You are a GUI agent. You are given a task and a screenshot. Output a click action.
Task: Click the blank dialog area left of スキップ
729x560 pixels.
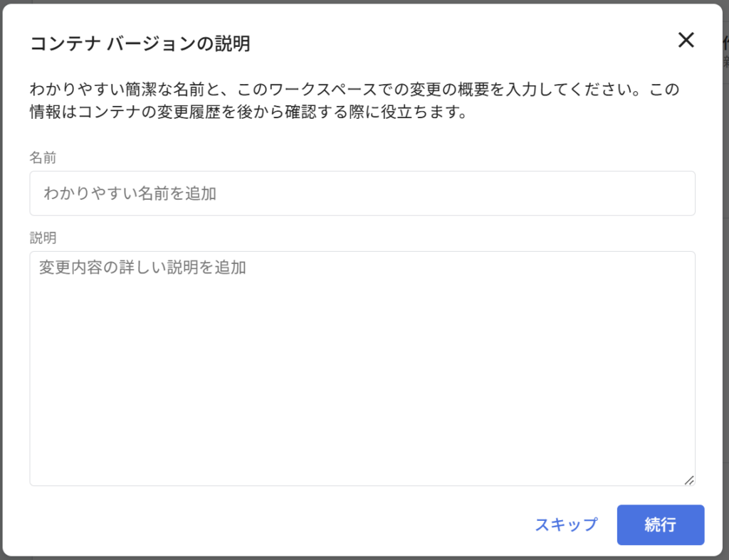(x=285, y=525)
